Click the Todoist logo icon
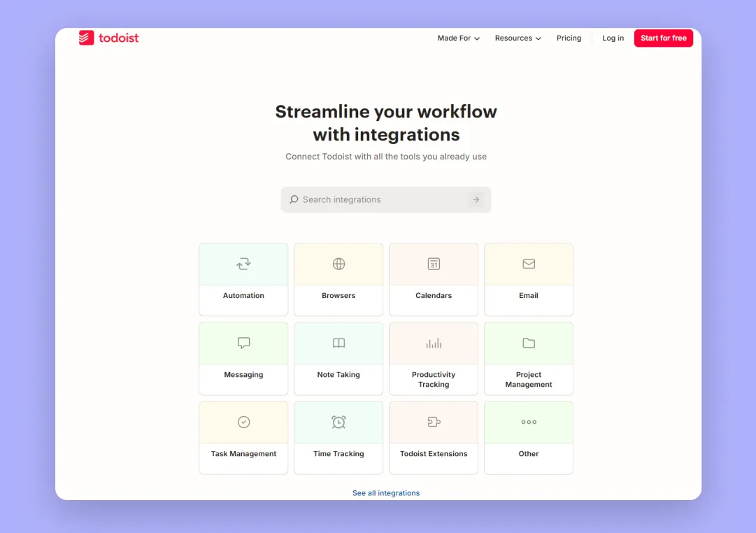Screen dimensions: 756x533 pos(86,38)
